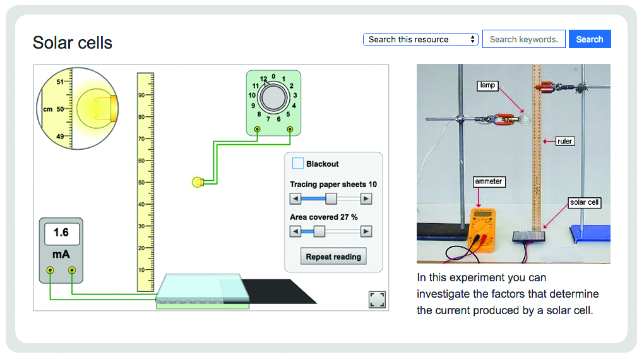Image resolution: width=644 pixels, height=359 pixels.
Task: Click the mA unit label on ammeter
Action: tap(61, 255)
